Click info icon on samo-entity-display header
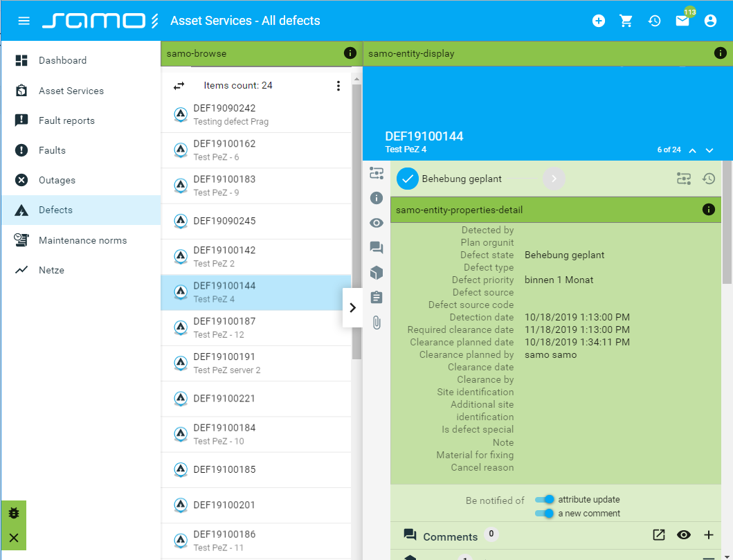Screen dimensions: 733x560 click(721, 53)
